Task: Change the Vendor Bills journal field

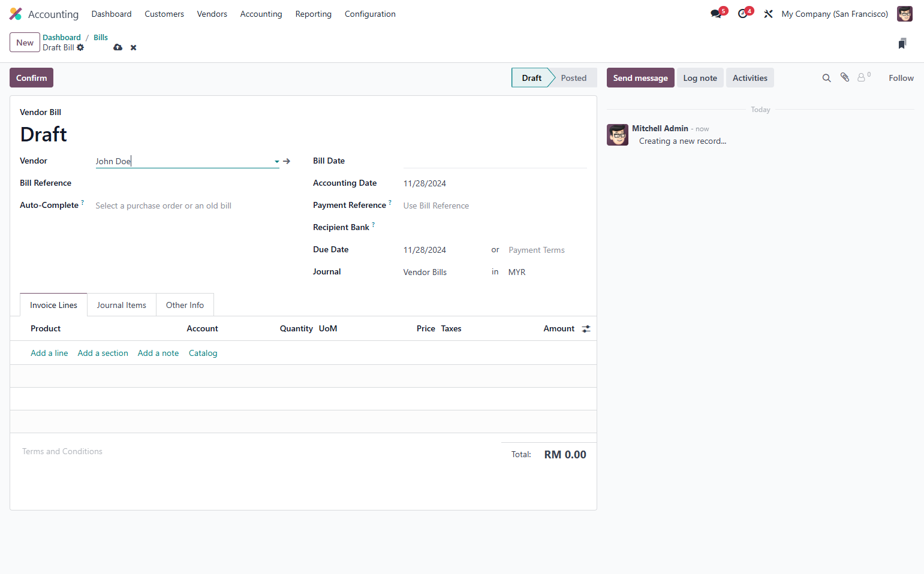Action: coord(444,272)
